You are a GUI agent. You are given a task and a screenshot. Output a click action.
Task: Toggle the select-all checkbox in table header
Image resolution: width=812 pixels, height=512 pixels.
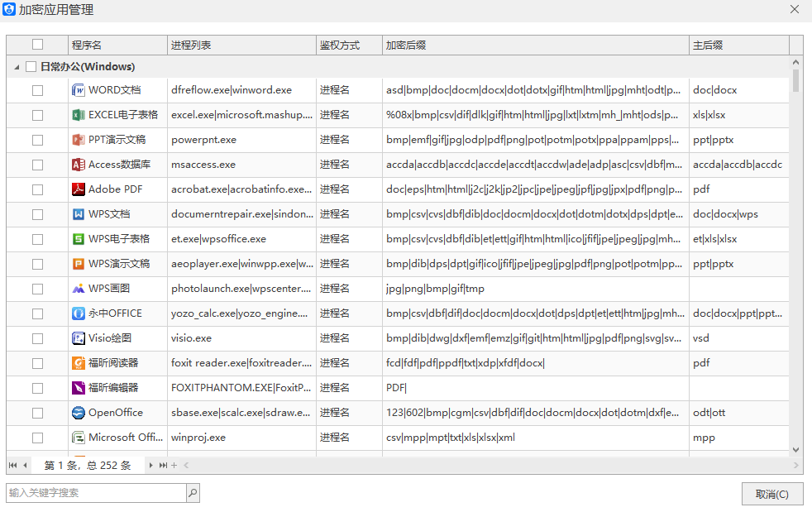36,45
